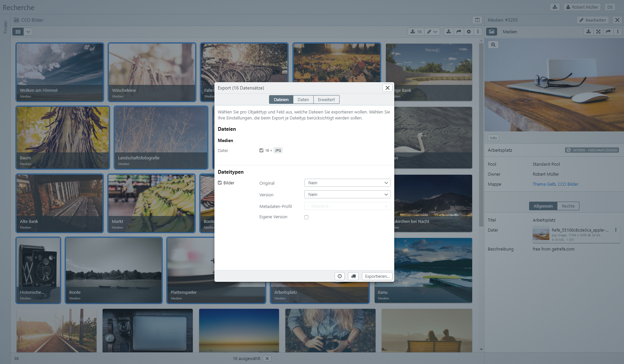The height and width of the screenshot is (364, 624).
Task: Click the download 16 selected button
Action: [416, 32]
